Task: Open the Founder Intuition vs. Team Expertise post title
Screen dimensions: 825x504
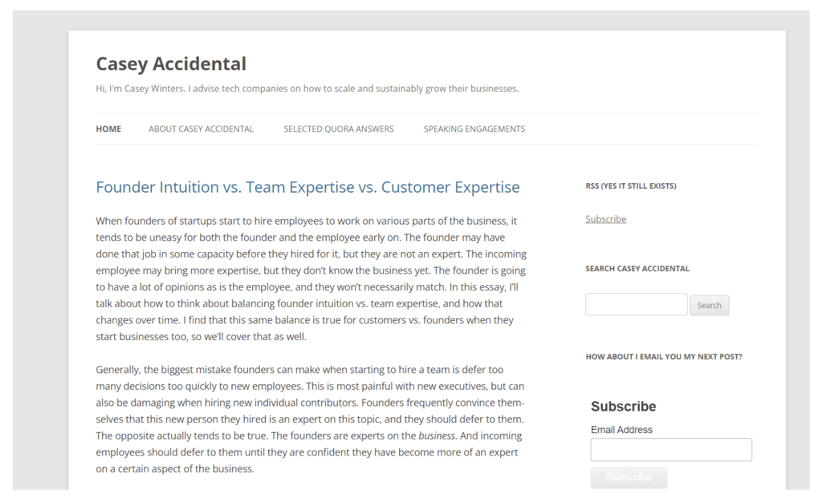Action: point(307,187)
